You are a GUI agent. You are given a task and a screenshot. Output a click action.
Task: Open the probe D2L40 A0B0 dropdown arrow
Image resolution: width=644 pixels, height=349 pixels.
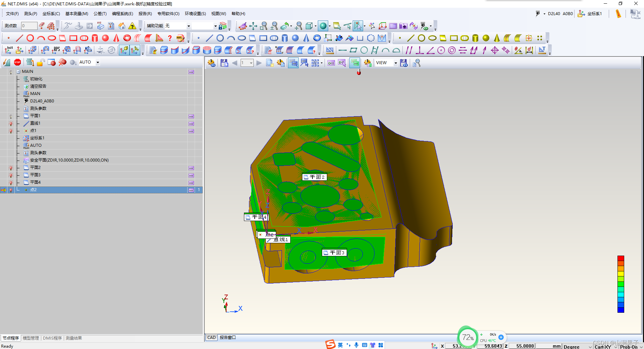(544, 14)
